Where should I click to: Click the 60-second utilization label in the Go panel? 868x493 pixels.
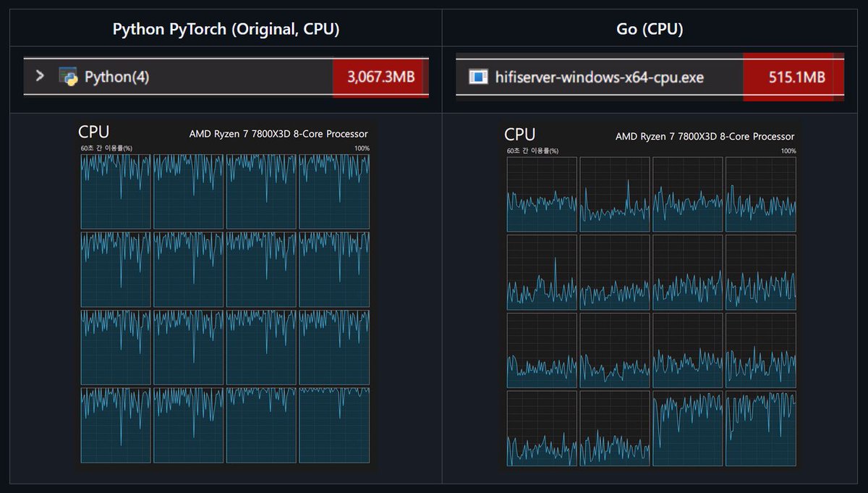click(532, 151)
